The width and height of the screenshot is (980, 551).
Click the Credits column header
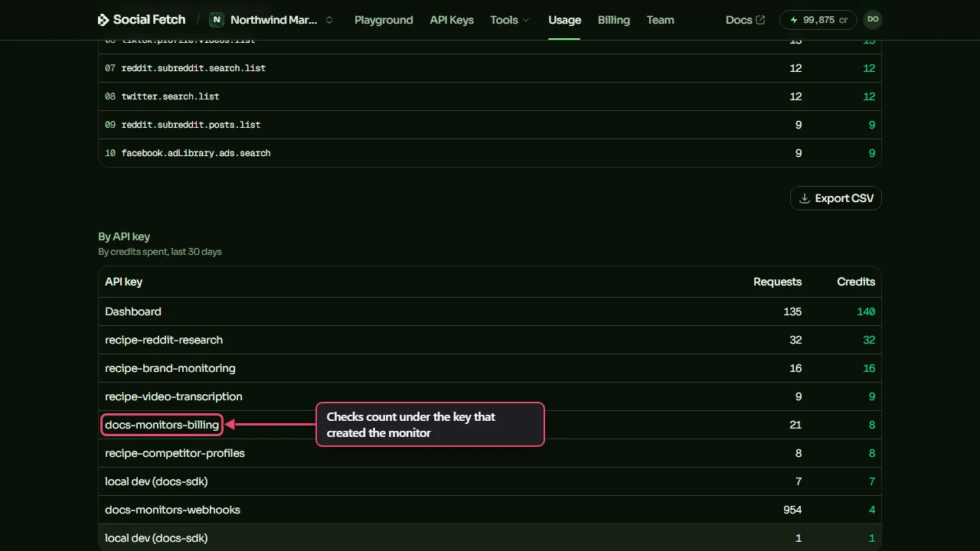856,282
